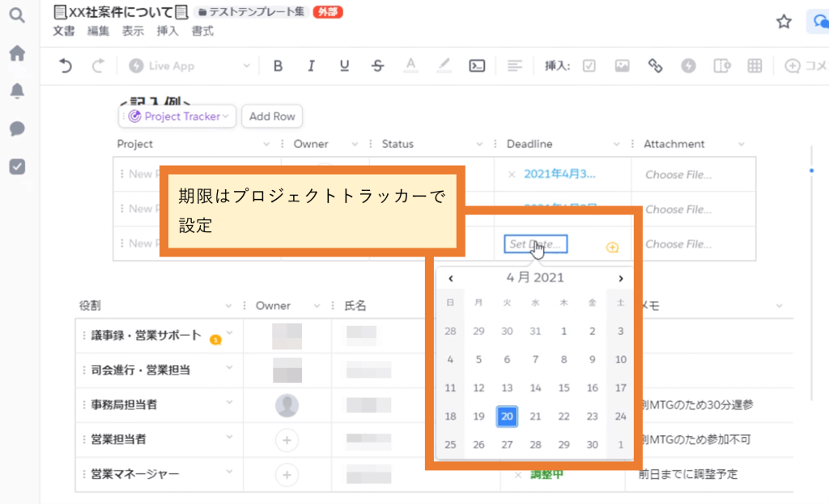
Task: Expand the Status column options
Action: [x=479, y=144]
